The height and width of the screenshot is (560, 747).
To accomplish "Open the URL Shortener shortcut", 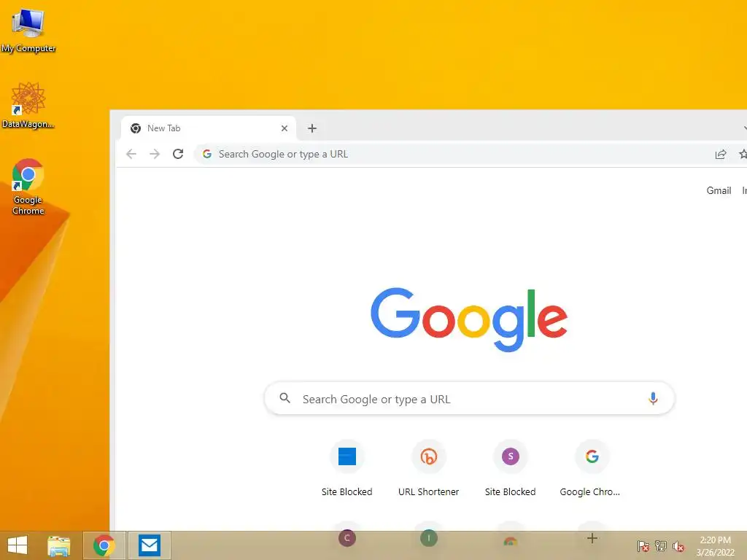I will (429, 468).
